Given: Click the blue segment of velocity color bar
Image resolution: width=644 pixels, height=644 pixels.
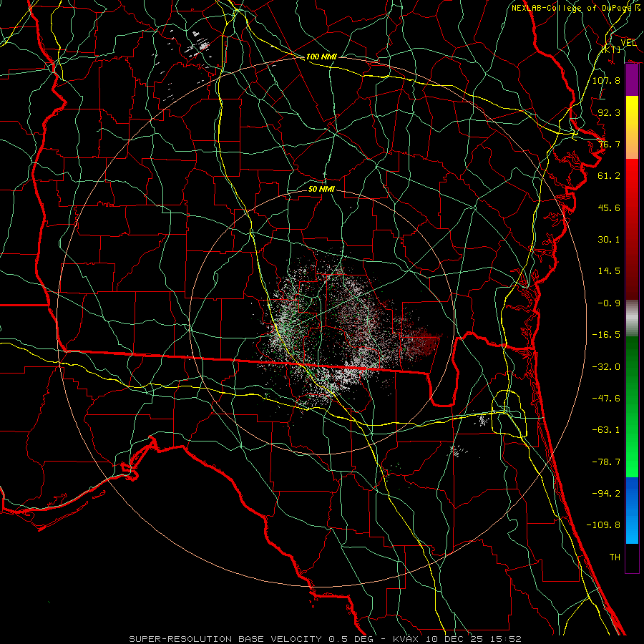Looking at the screenshot, I should click(632, 510).
